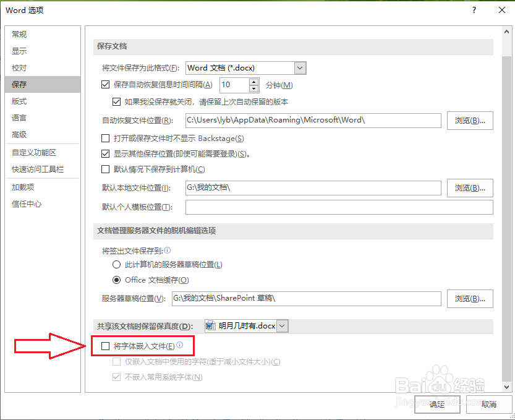515x420 pixels.
Task: Enable the 将字体嵌入文件 checkbox
Action: 106,346
